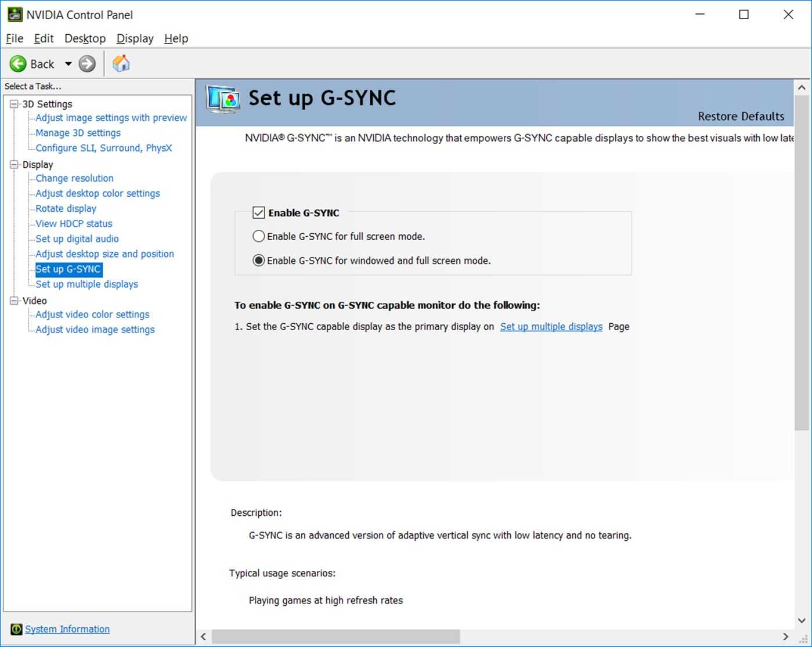Click the Back navigation arrow icon
The width and height of the screenshot is (812, 647).
18,63
